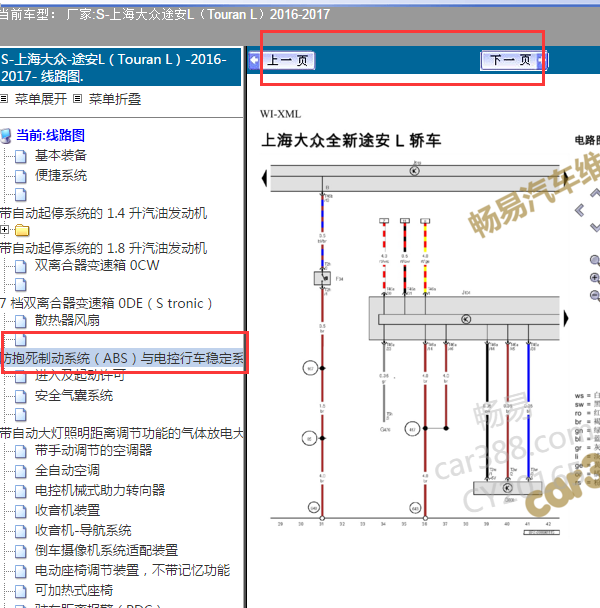600x608 pixels.
Task: Click 菜单折叠 list icon
Action: pyautogui.click(x=78, y=99)
